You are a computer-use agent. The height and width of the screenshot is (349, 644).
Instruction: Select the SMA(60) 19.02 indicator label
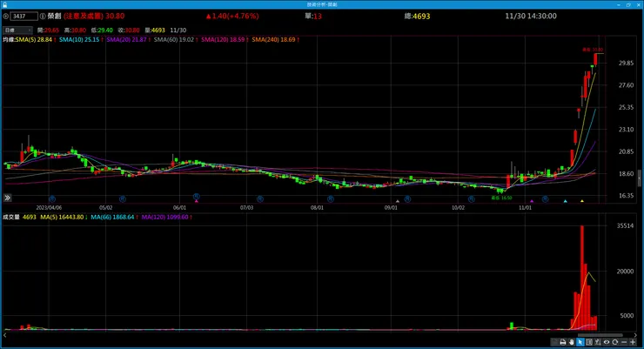(x=176, y=39)
